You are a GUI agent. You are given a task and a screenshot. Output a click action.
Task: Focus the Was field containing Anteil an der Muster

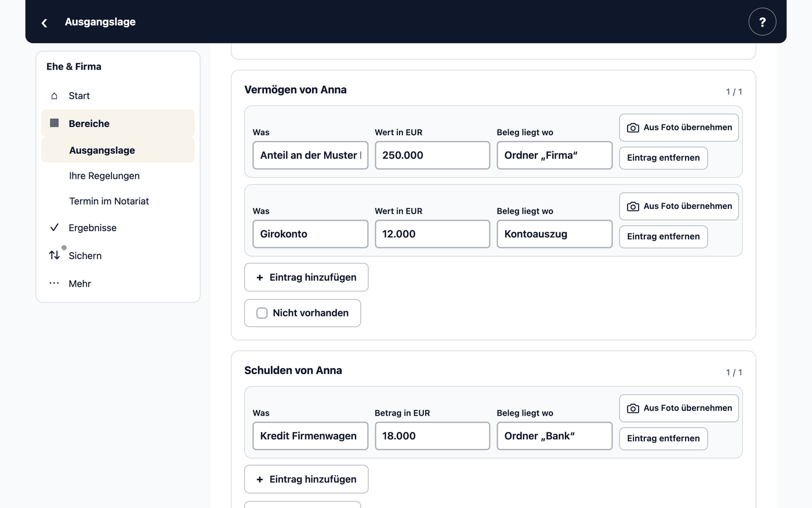pos(310,156)
